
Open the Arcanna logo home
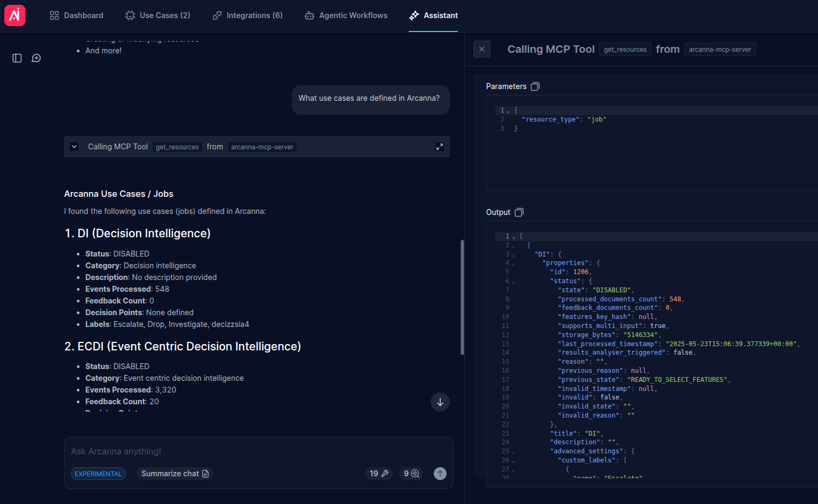(x=15, y=15)
